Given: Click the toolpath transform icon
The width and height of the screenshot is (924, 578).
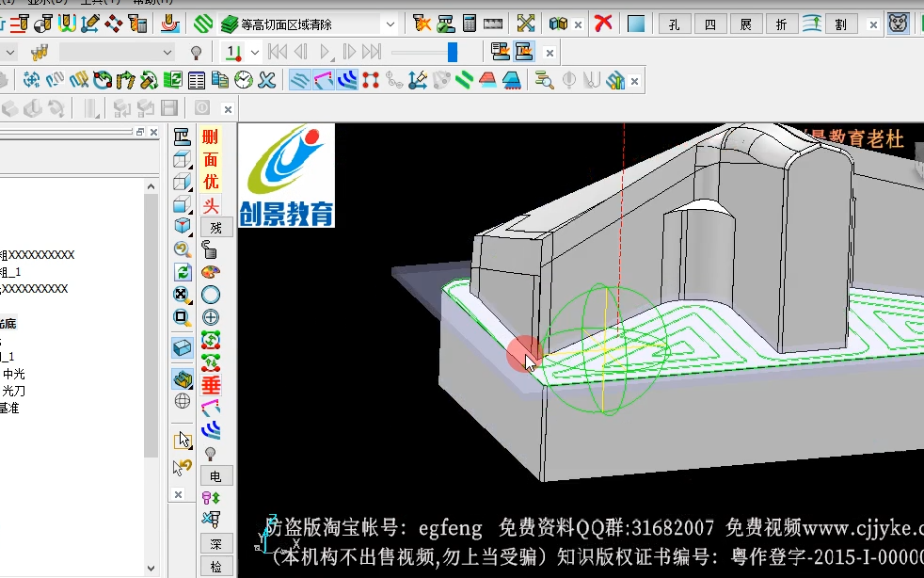Looking at the screenshot, I should (31, 80).
